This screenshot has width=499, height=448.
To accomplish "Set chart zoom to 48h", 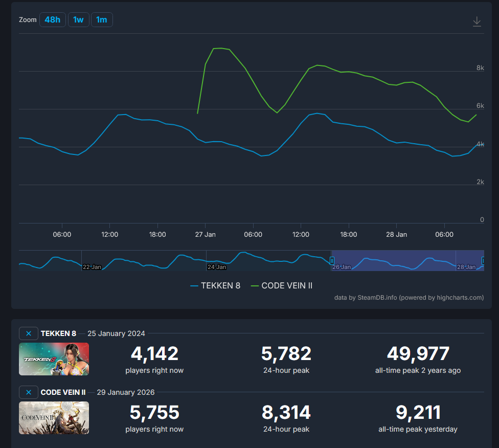I will 53,20.
